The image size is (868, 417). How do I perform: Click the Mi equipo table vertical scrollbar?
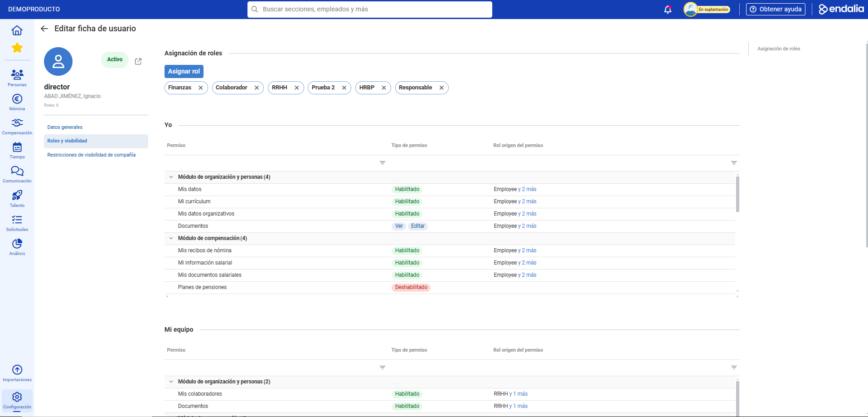[737, 398]
